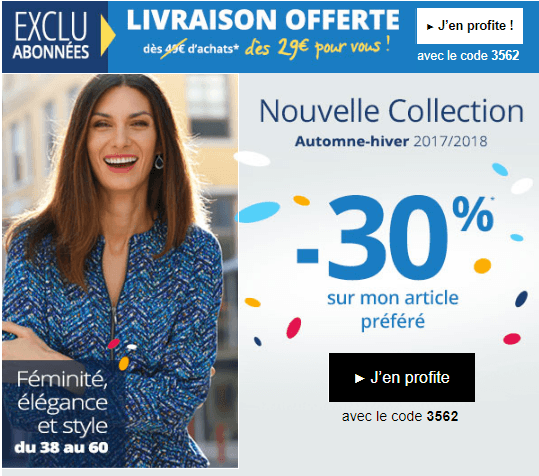
Task: Click "Féminité, élégance et style" caption
Action: coord(62,402)
